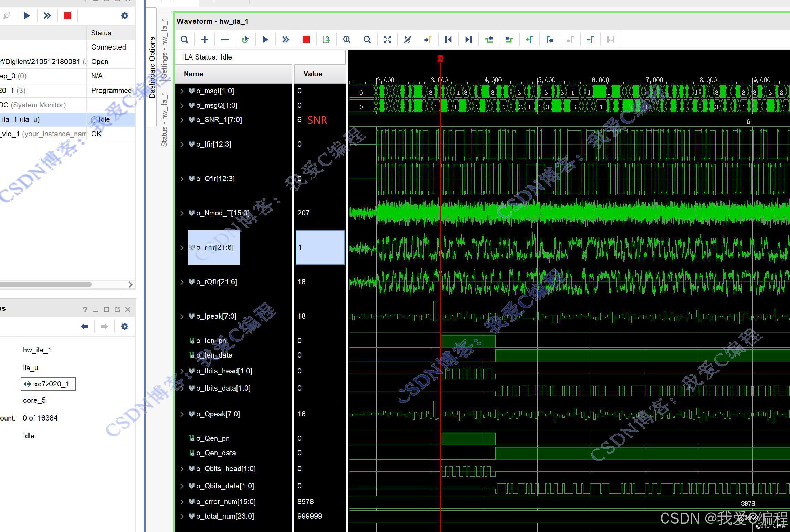Click the add marker icon
Screen dimensions: 790x532
[x=529, y=40]
